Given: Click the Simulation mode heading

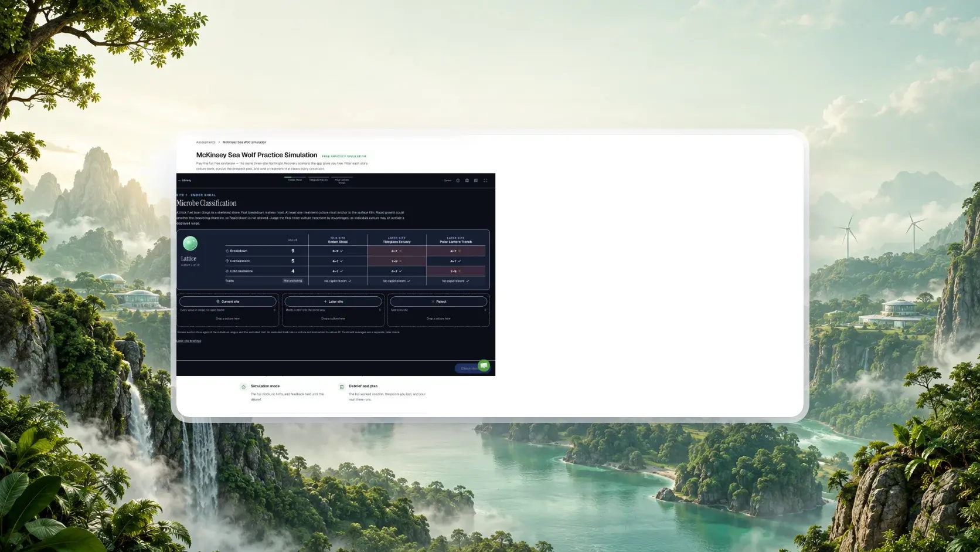Looking at the screenshot, I should [265, 386].
